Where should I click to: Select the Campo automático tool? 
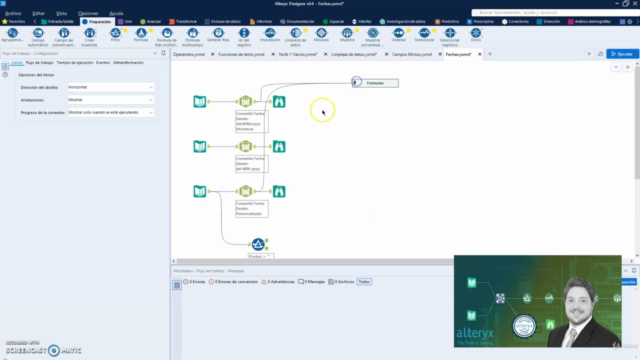tap(38, 37)
